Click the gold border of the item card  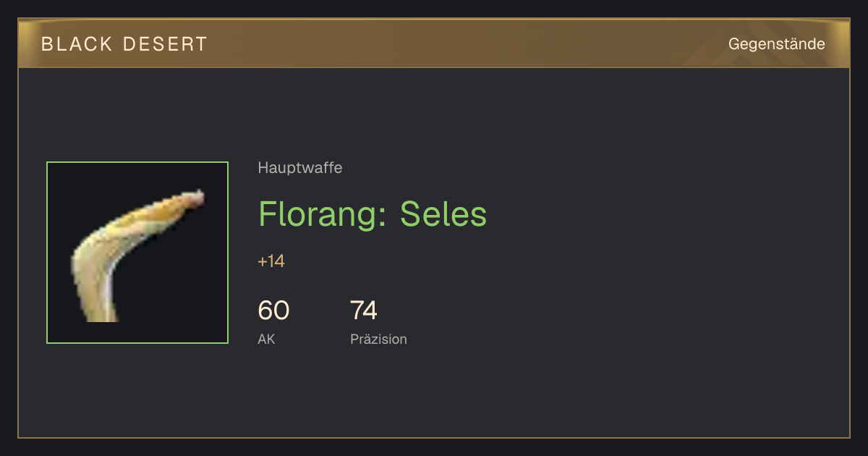click(x=434, y=437)
